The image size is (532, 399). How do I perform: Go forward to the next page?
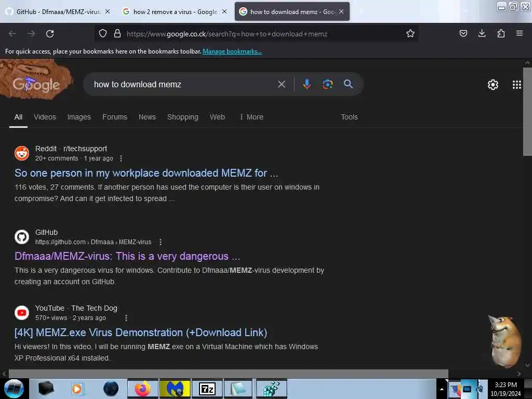[31, 34]
